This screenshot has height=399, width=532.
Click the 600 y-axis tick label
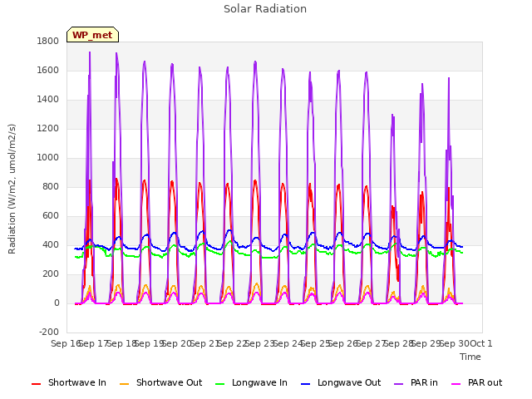pos(51,216)
